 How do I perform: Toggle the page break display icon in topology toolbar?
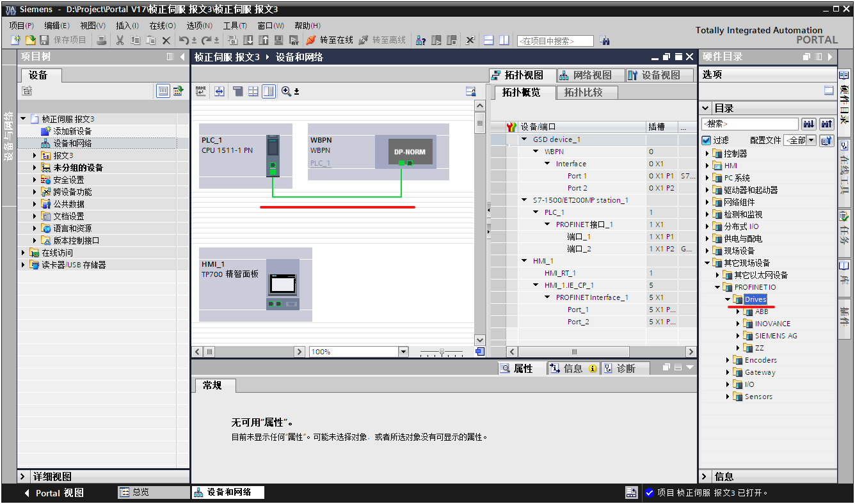click(x=253, y=91)
